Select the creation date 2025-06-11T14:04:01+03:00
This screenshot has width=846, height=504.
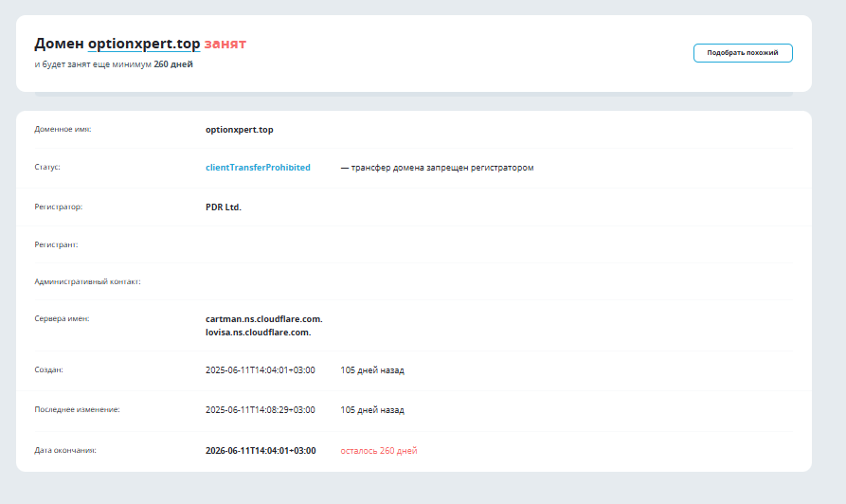coord(261,370)
